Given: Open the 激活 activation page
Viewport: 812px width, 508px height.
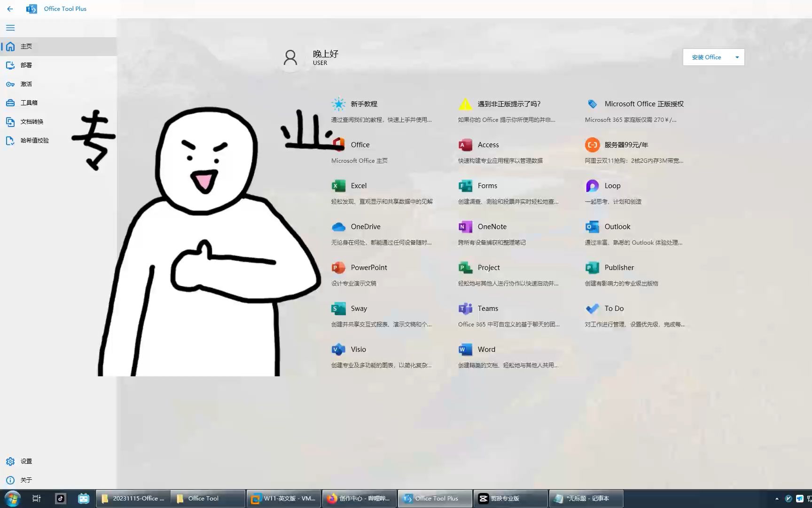Looking at the screenshot, I should pyautogui.click(x=58, y=84).
